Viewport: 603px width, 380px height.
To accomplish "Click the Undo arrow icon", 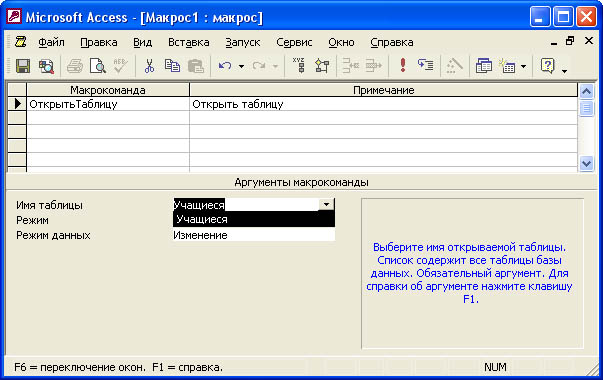I will point(225,66).
